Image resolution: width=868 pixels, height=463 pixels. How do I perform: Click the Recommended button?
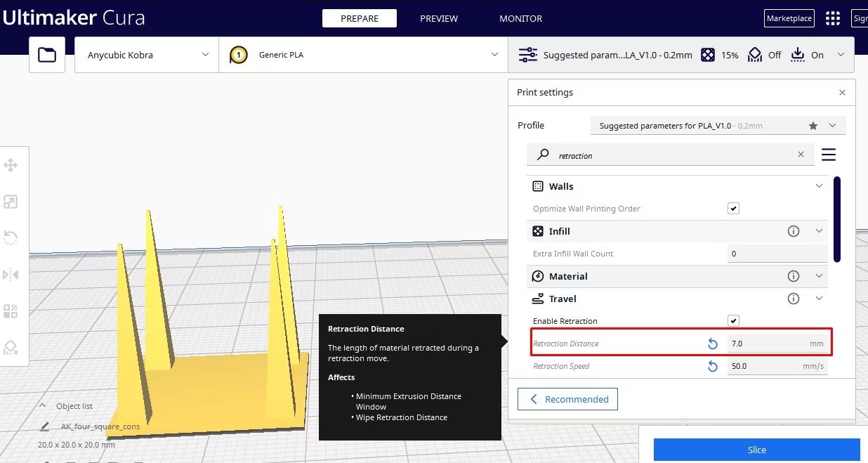tap(567, 399)
